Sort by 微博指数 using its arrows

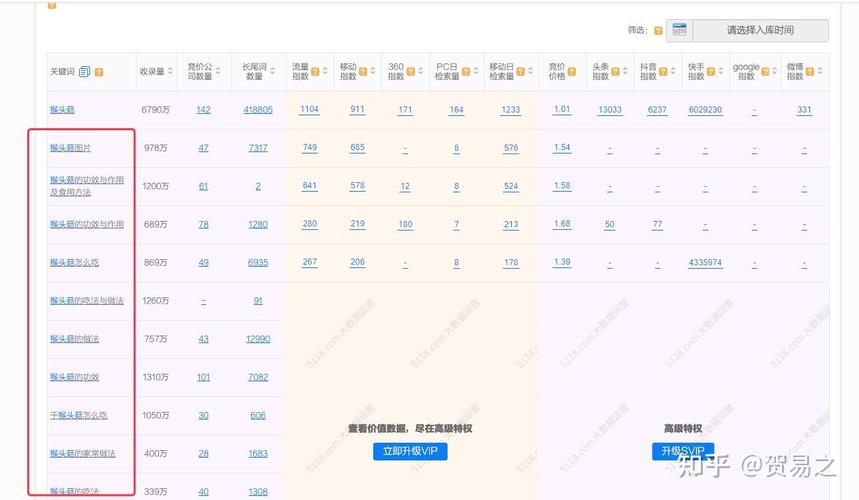(820, 71)
